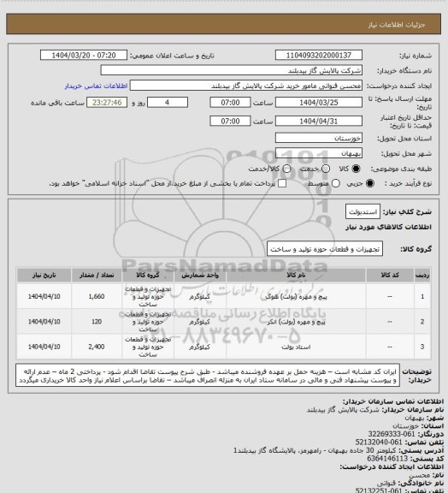Click the goods group box تجهیزات و قطعات

point(325,249)
